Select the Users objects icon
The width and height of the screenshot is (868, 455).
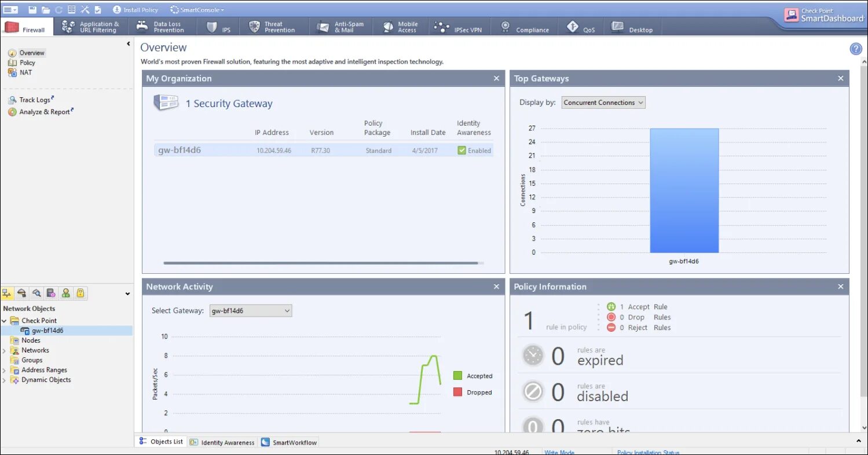tap(66, 293)
